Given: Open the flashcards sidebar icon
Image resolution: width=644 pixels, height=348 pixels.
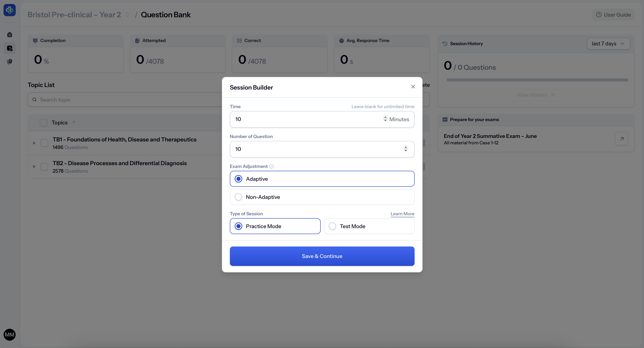Looking at the screenshot, I should (10, 62).
